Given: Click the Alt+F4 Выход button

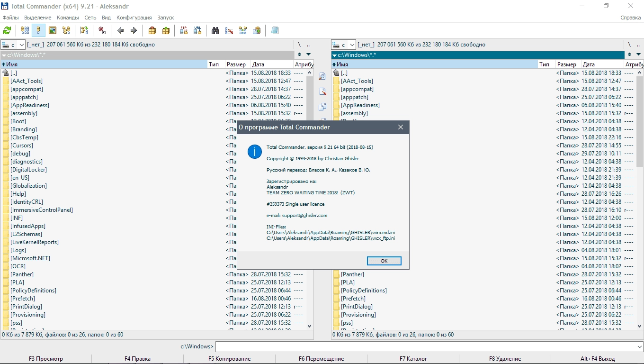Looking at the screenshot, I should [598, 359].
